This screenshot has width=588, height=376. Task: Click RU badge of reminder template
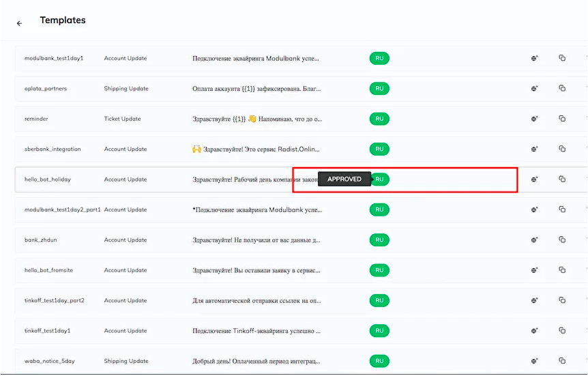pos(379,119)
